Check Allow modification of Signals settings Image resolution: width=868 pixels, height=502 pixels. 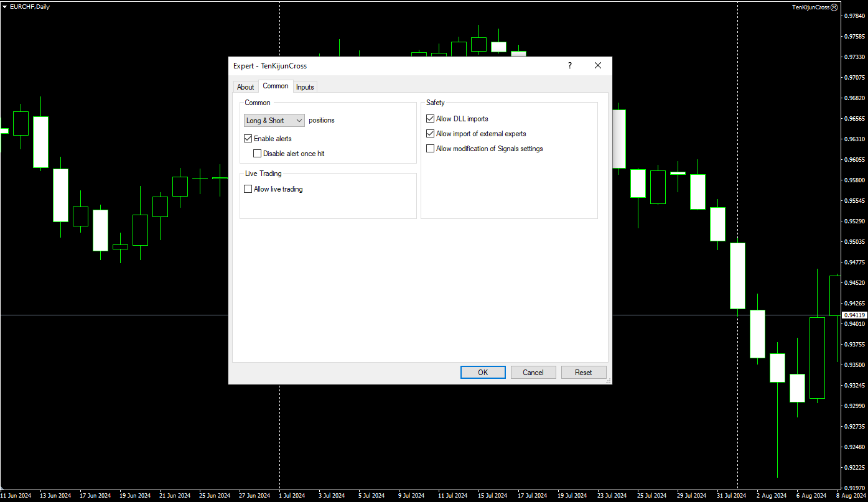tap(430, 149)
